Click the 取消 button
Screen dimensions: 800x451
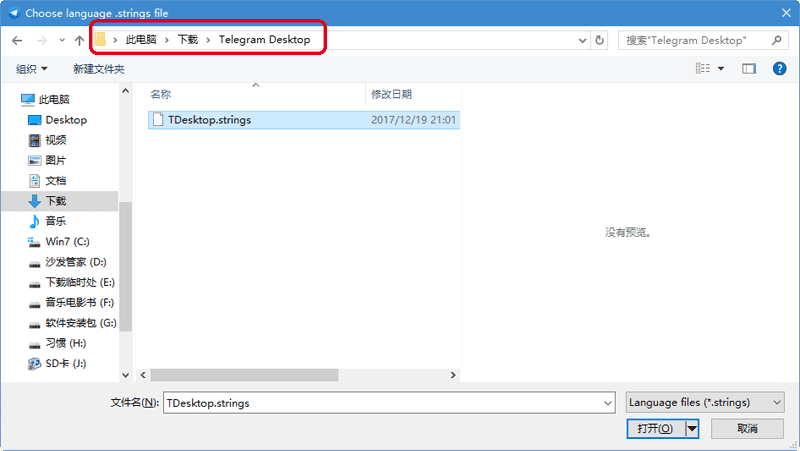(x=747, y=429)
